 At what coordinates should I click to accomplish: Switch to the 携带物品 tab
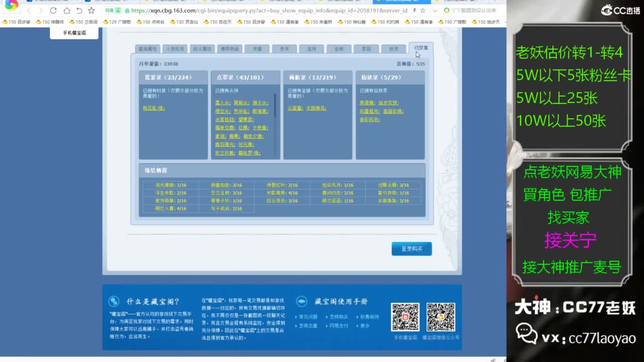[x=229, y=49]
